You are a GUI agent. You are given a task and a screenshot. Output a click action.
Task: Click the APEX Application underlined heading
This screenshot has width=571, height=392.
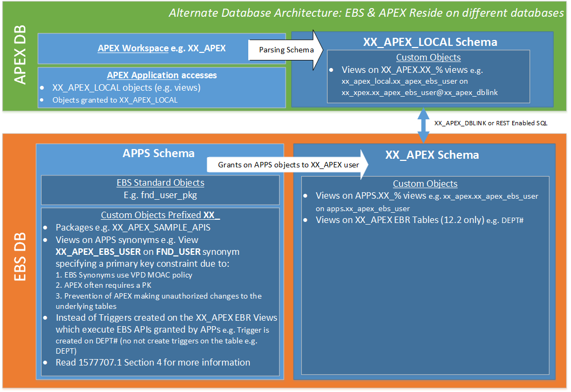point(142,75)
